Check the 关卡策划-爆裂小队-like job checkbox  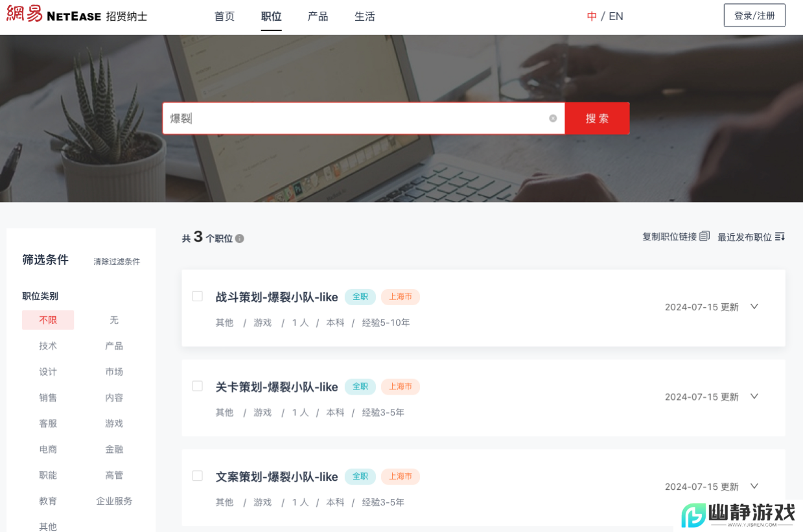pyautogui.click(x=198, y=386)
